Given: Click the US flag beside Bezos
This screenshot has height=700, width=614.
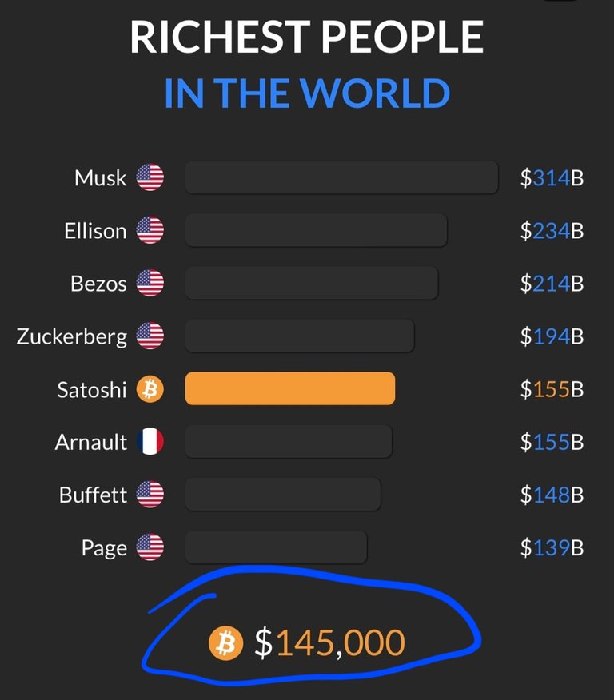Looking at the screenshot, I should [150, 283].
